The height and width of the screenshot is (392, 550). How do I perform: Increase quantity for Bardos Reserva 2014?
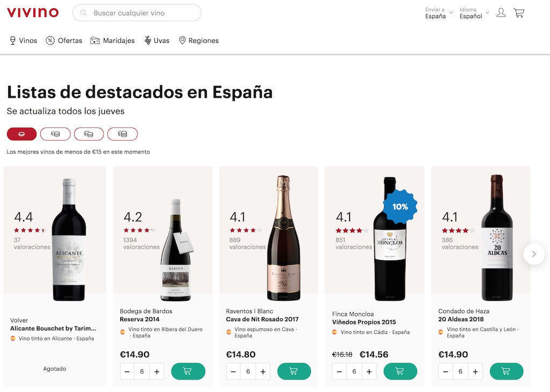click(x=157, y=372)
